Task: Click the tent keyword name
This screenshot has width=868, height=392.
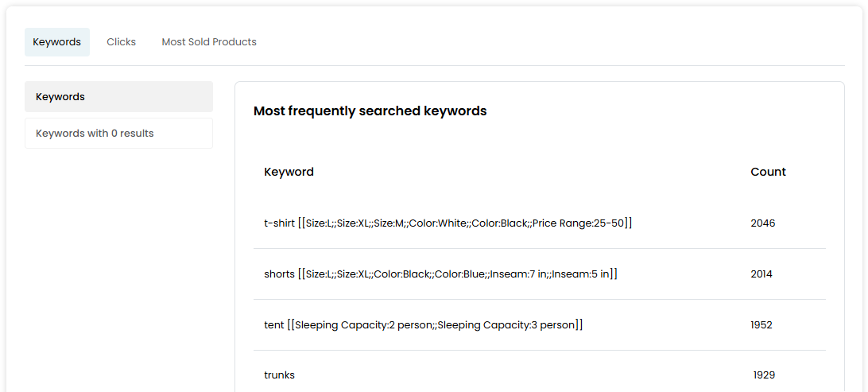Action: coord(273,325)
